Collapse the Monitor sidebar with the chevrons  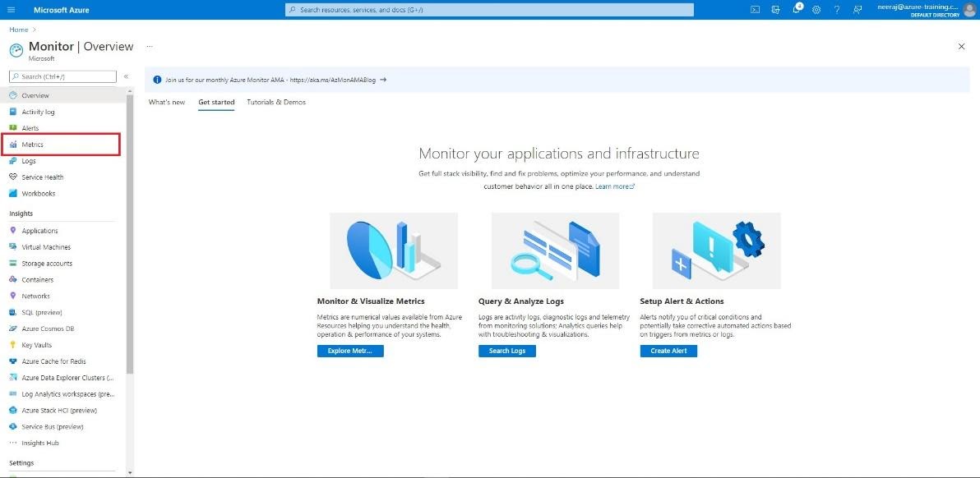coord(126,76)
